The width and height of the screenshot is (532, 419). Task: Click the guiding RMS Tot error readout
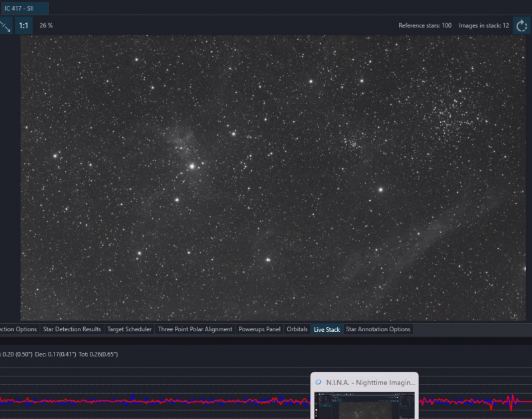click(98, 354)
